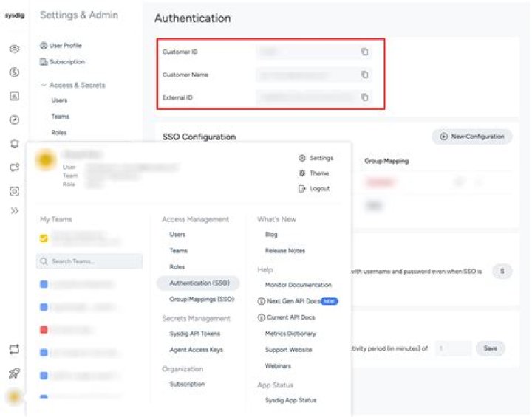The height and width of the screenshot is (417, 532).
Task: Select Teams under Access & Secrets
Action: (x=61, y=117)
